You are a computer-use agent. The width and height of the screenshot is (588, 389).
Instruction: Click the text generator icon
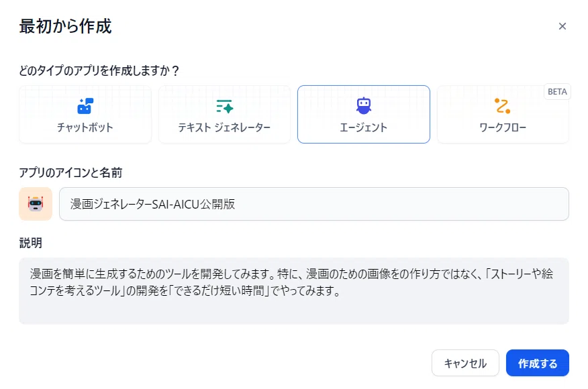pyautogui.click(x=224, y=105)
